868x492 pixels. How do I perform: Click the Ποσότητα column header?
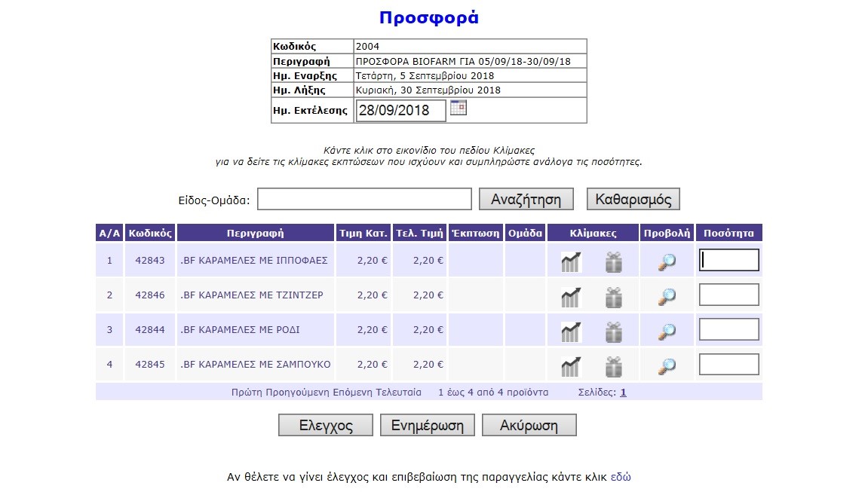click(x=728, y=233)
